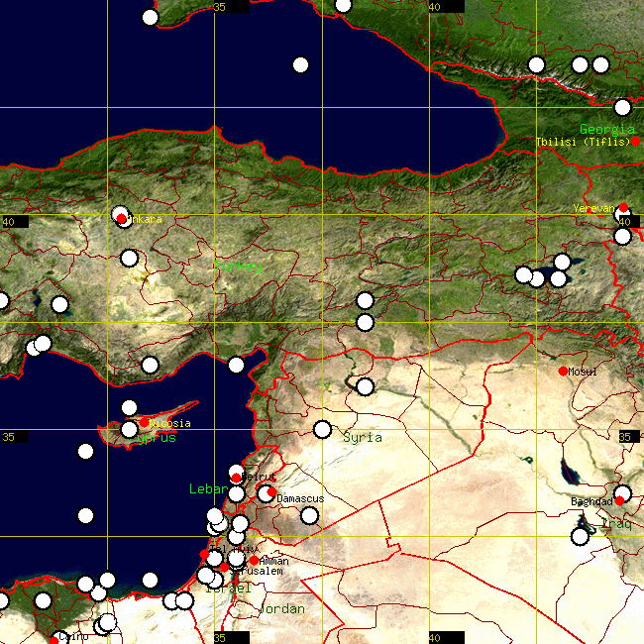The height and width of the screenshot is (644, 644).
Task: Click the green Lebanon country label
Action: (209, 488)
